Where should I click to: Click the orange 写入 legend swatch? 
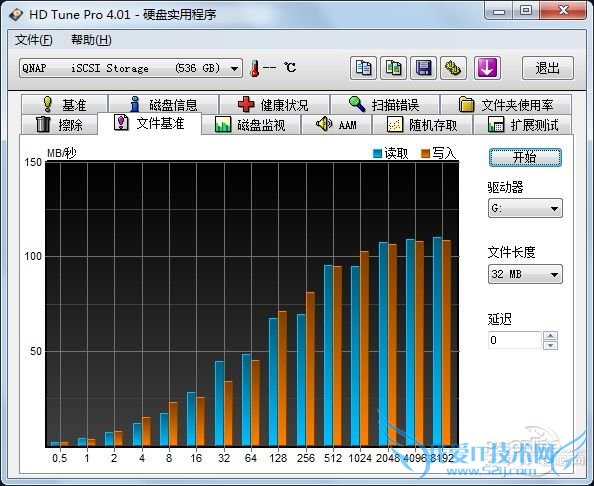(425, 153)
